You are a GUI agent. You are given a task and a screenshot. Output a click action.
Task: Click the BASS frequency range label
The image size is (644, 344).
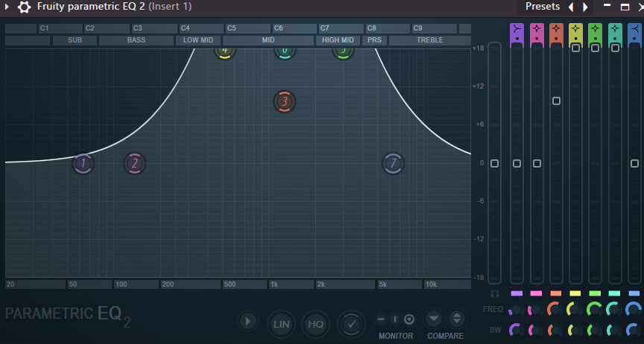[x=136, y=40]
